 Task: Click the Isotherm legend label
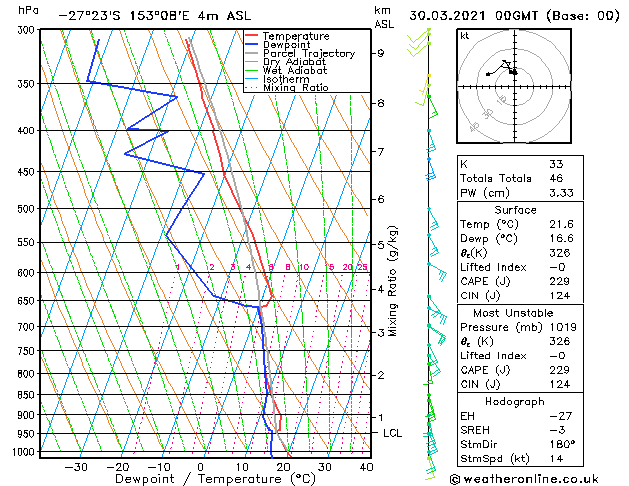click(286, 79)
